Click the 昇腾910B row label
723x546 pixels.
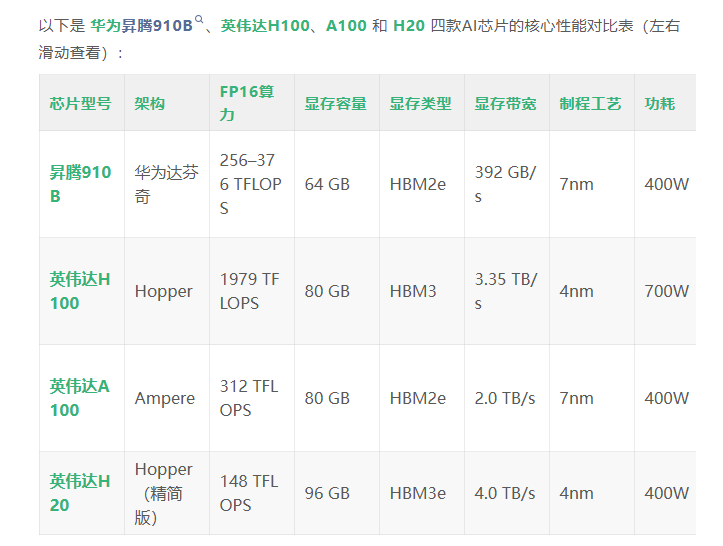click(80, 184)
